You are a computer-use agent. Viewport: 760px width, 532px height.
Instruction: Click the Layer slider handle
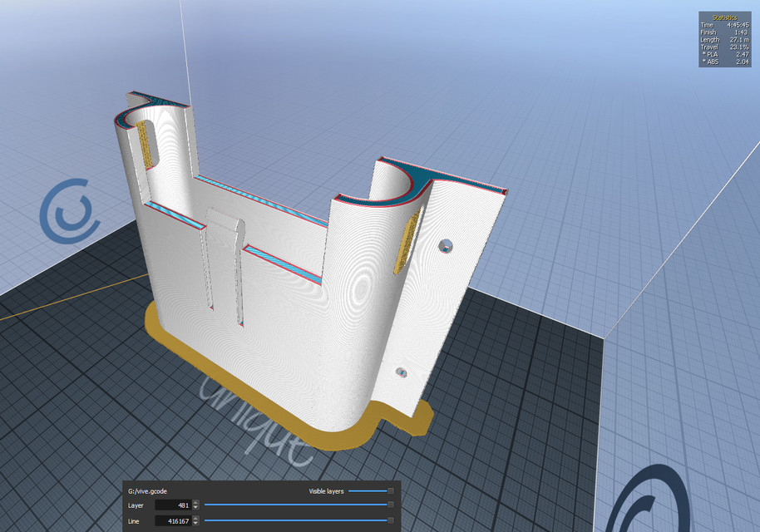coord(391,505)
